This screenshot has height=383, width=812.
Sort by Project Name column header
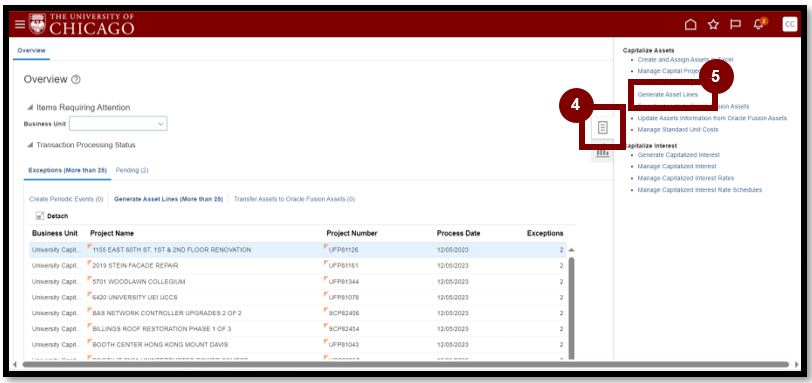[112, 233]
